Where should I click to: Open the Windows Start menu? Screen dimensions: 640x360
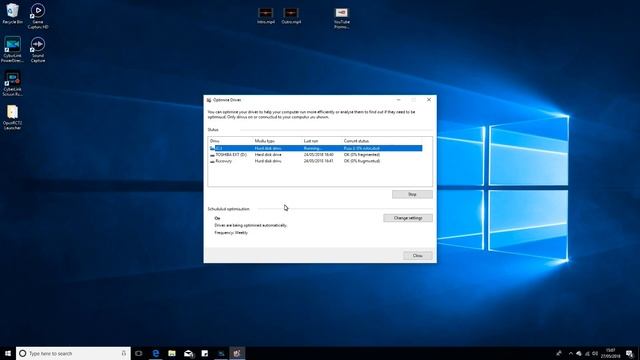8,353
